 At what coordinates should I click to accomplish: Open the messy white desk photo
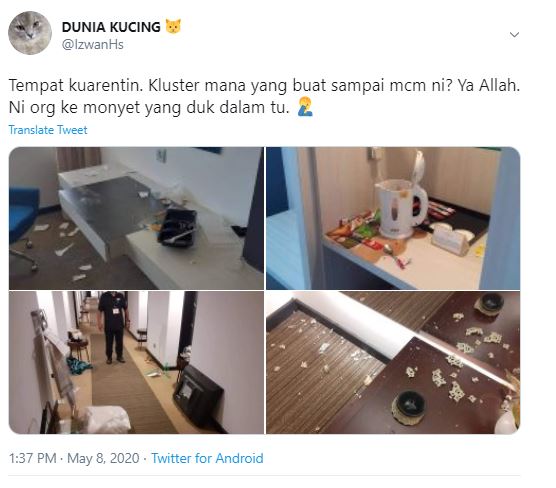tap(136, 218)
